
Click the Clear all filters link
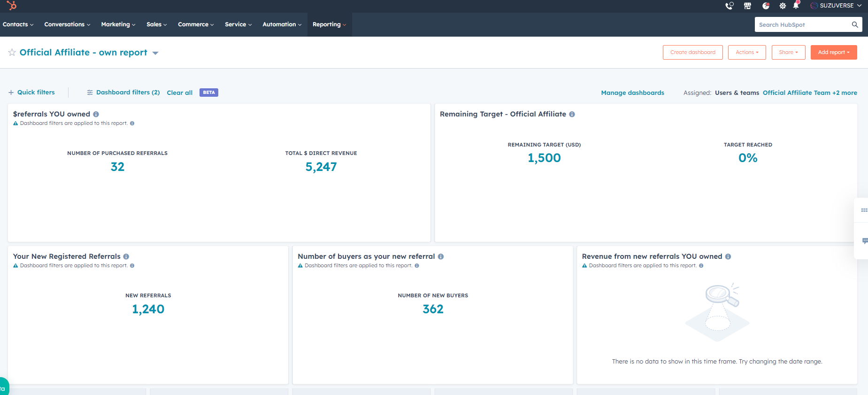pos(180,93)
